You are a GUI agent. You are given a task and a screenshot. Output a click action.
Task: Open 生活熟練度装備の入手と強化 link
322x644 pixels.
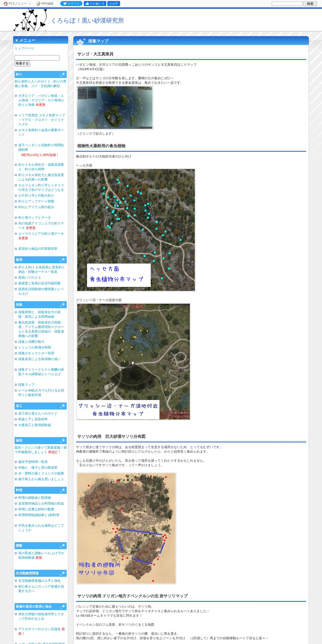39,581
